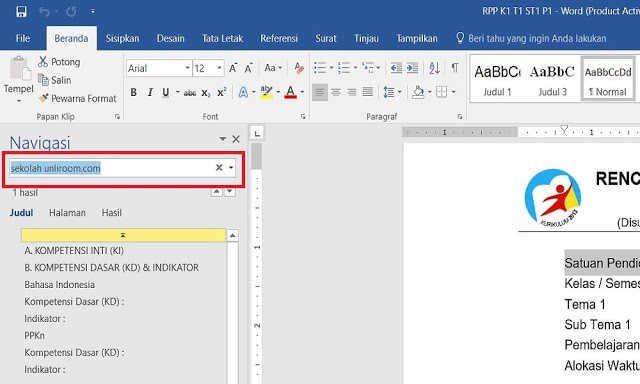640x384 pixels.
Task: Go to previous search result
Action: tap(216, 191)
